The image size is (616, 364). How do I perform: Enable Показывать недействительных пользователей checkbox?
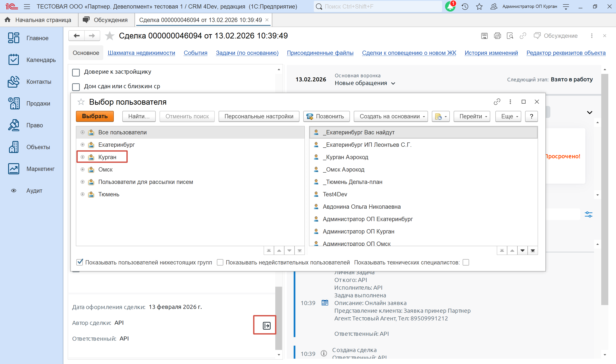click(220, 262)
